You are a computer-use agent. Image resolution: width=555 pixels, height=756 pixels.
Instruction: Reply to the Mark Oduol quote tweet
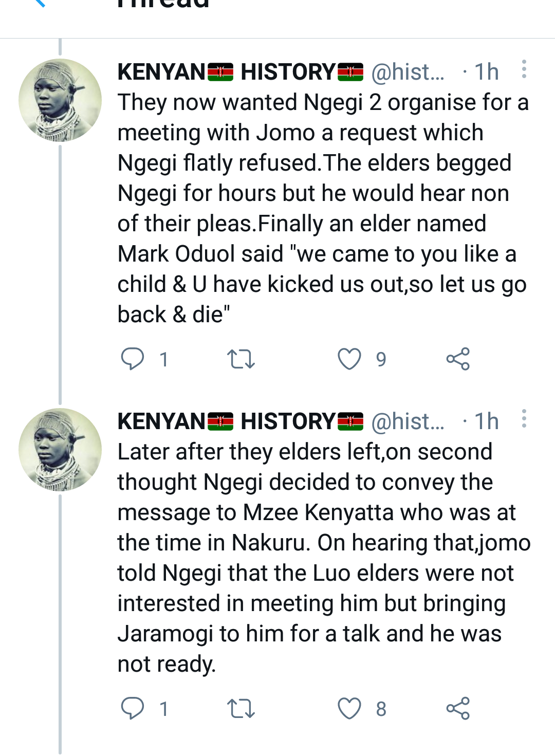tap(133, 359)
